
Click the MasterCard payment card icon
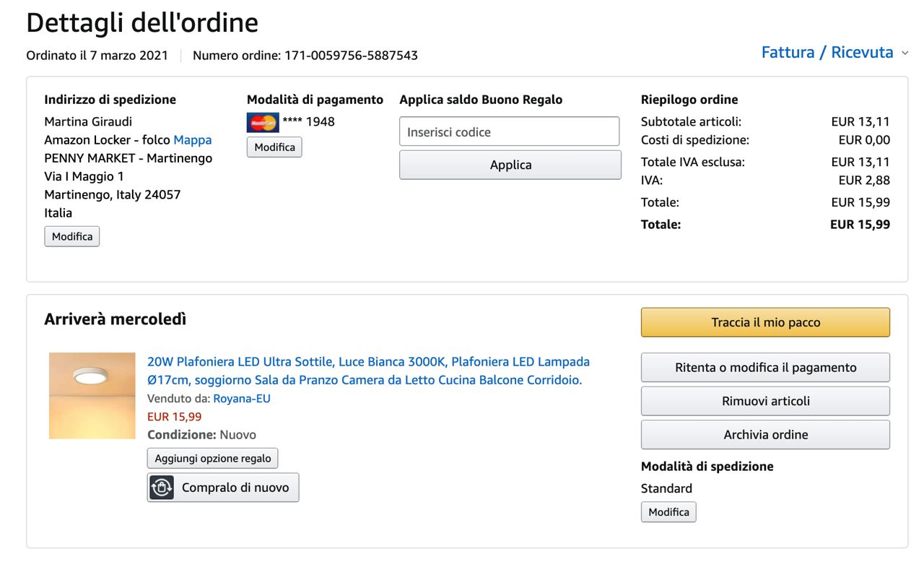[263, 122]
